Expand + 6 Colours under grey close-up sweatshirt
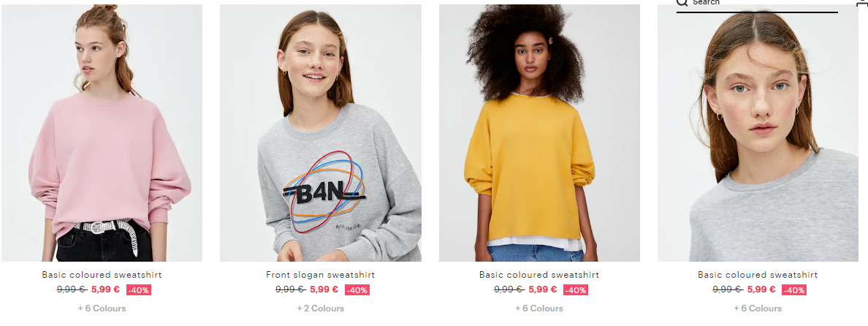Screen dimensions: 868x326 [758, 308]
